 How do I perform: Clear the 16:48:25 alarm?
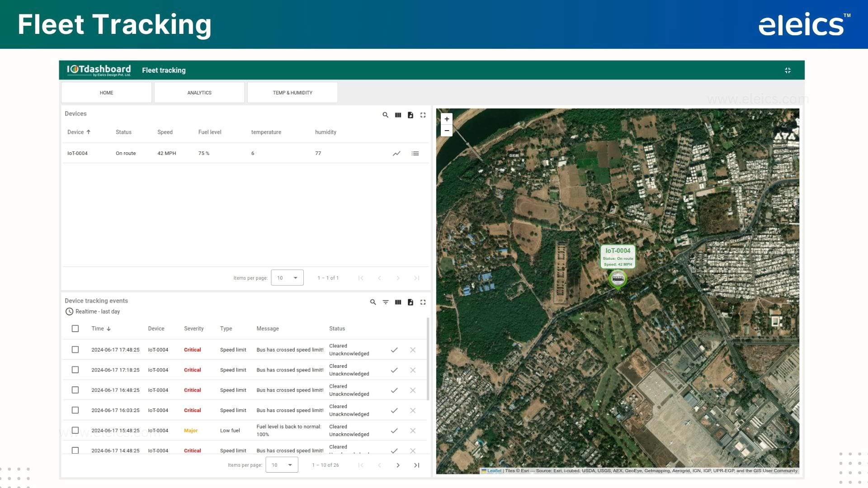[x=413, y=390]
